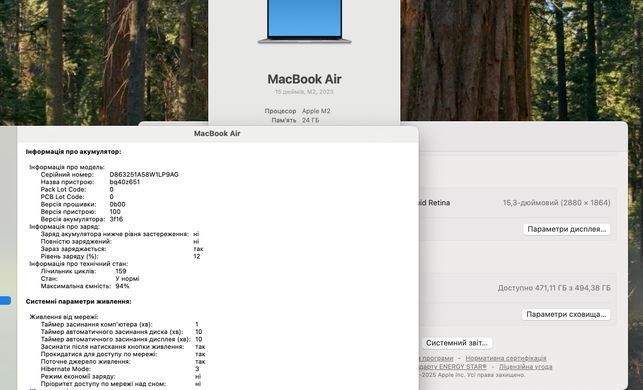643x390 pixels.
Task: Follow the Ліцензійна угода link
Action: (525, 367)
